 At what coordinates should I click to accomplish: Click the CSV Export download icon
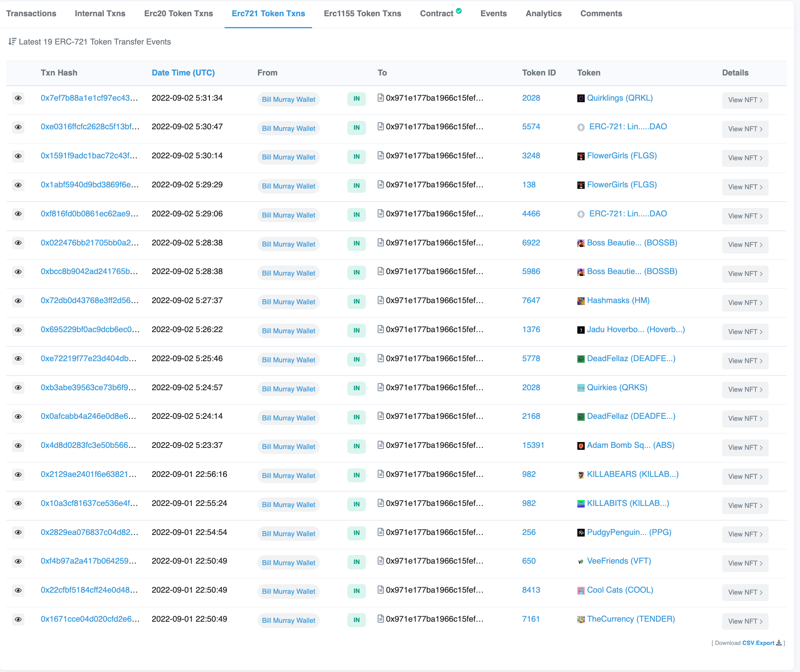[779, 643]
